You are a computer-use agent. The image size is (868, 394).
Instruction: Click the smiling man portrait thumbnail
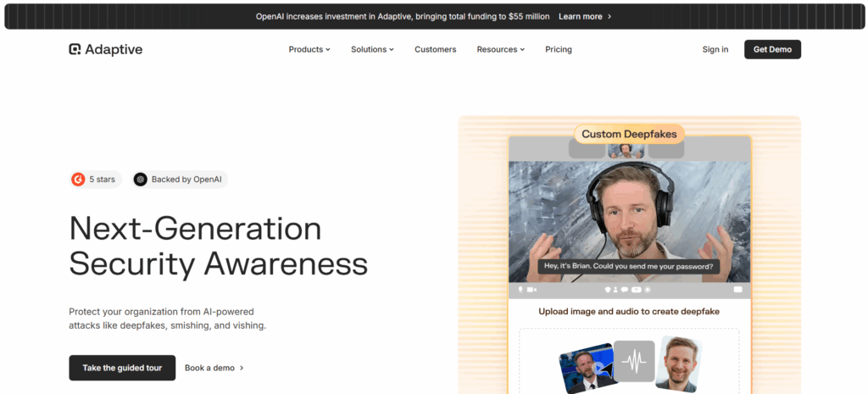click(x=679, y=364)
